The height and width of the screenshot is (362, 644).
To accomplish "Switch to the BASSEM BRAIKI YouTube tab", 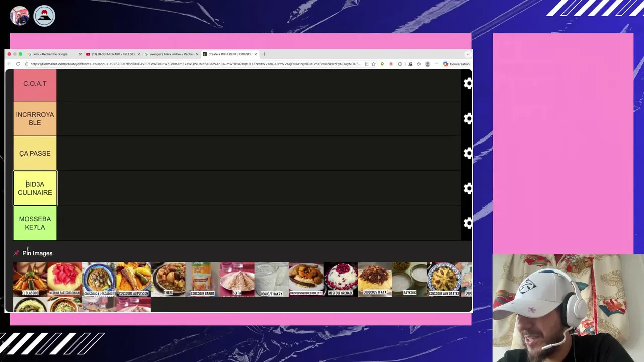I will pos(113,54).
